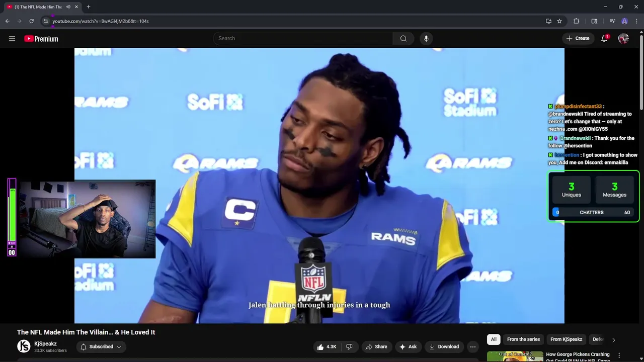Reload the current page
This screenshot has height=362, width=644.
click(x=31, y=21)
